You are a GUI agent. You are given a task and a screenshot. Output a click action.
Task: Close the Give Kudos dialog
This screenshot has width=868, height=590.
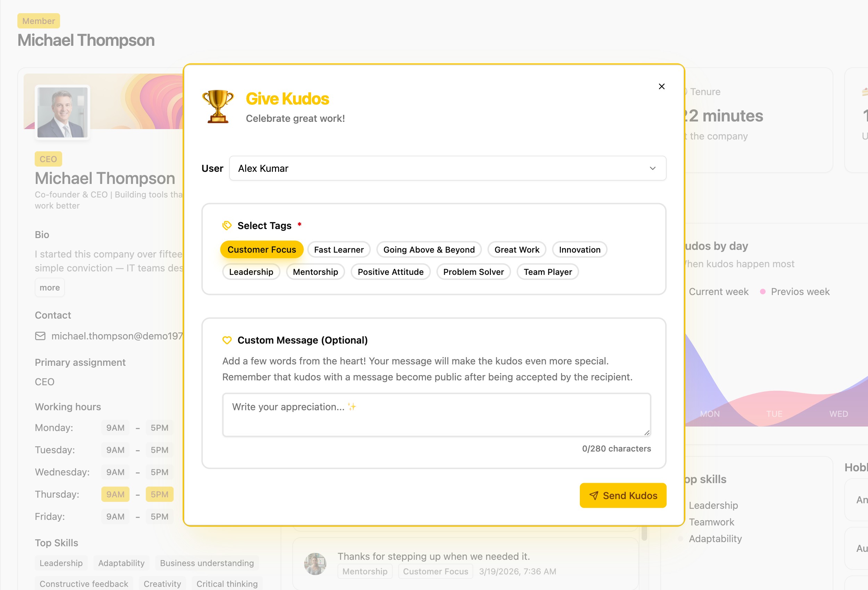click(x=661, y=86)
